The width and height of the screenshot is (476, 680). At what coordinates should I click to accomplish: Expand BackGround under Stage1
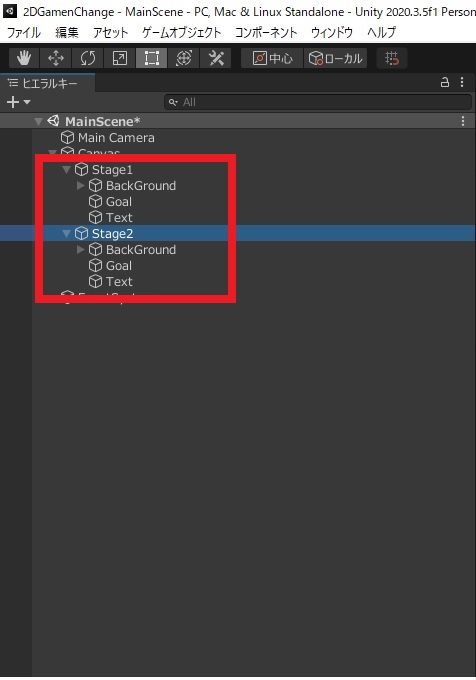pos(80,186)
